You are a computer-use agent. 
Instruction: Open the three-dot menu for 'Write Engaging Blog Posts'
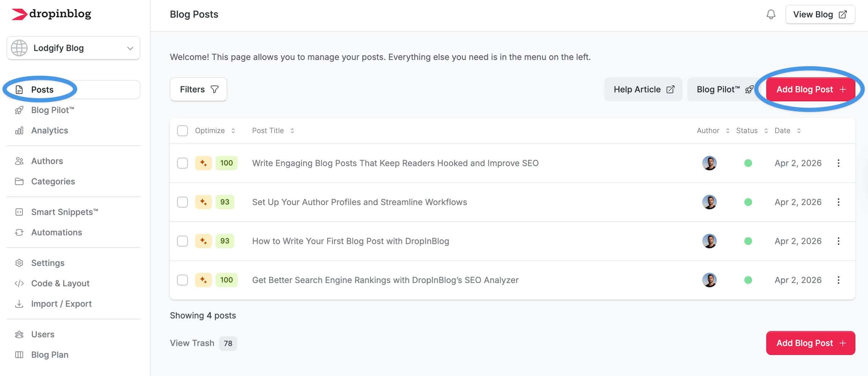point(838,163)
